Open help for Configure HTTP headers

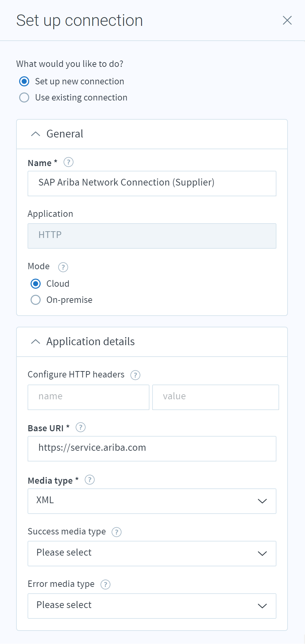[135, 375]
